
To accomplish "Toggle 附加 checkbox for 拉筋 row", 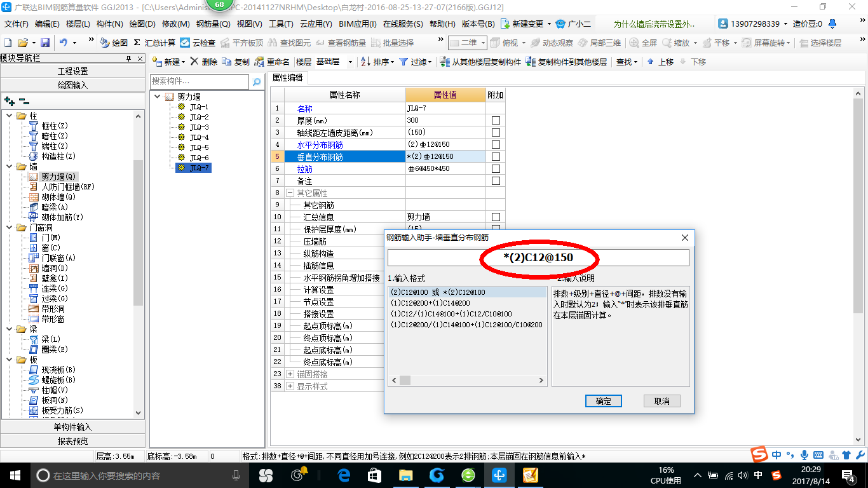I will click(x=496, y=168).
